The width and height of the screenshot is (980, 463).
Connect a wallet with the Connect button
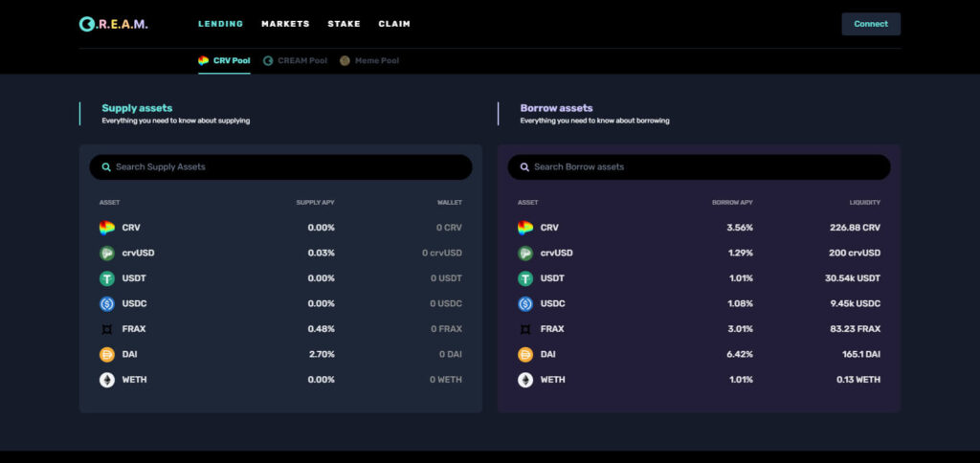tap(871, 24)
